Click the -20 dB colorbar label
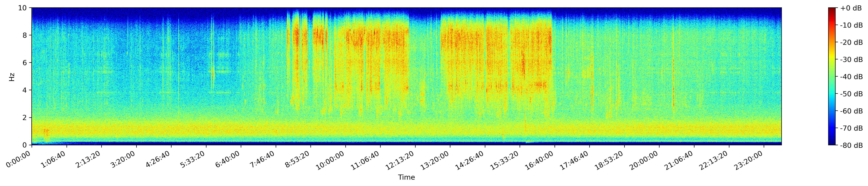The height and width of the screenshot is (186, 868). pyautogui.click(x=852, y=43)
